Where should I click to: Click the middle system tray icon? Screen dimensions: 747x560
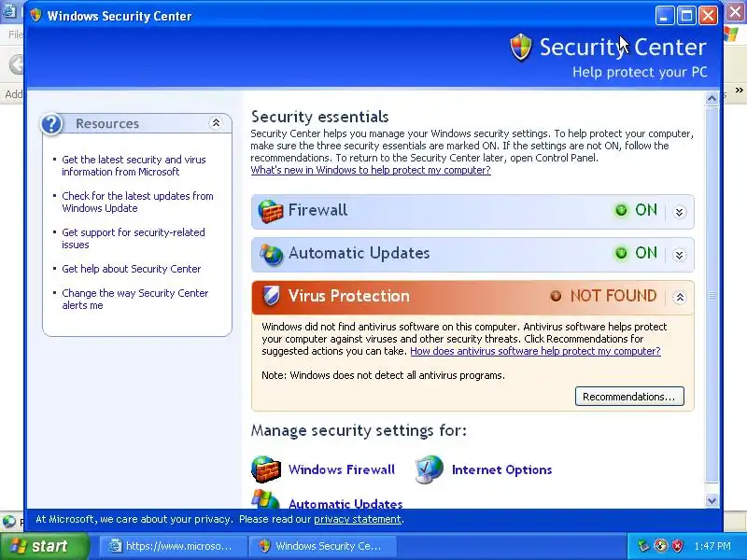click(x=660, y=546)
